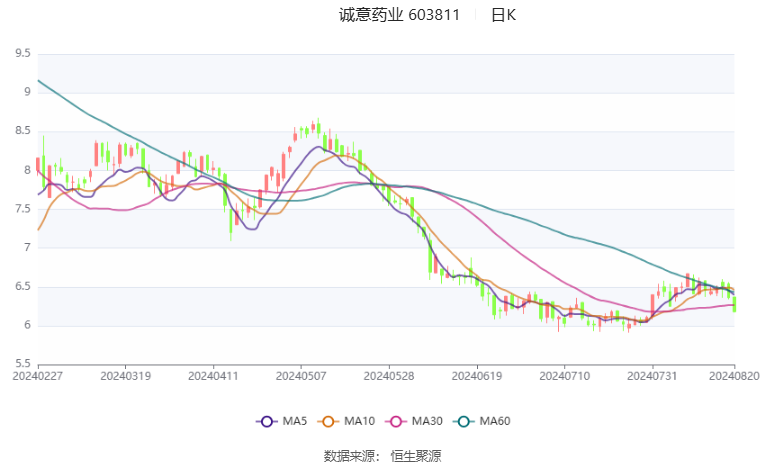Click the 20240731 date axis label
Viewport: 765px width, 465px height.
[652, 376]
